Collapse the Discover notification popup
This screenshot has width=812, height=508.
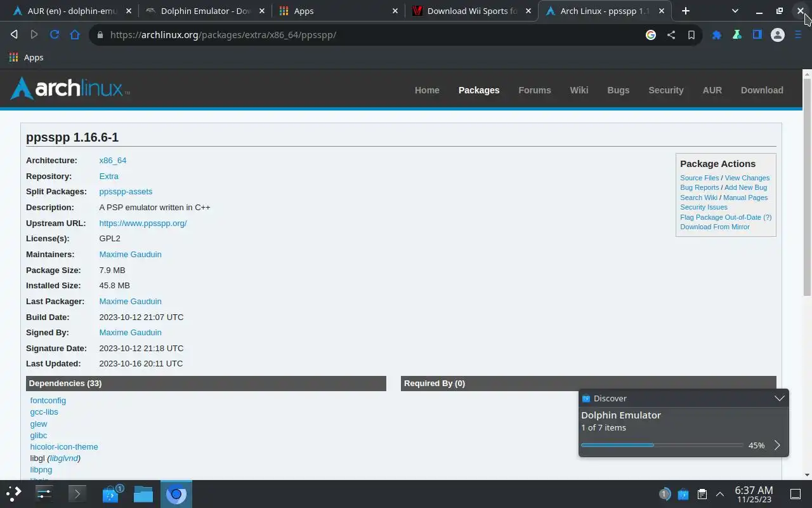coord(779,398)
